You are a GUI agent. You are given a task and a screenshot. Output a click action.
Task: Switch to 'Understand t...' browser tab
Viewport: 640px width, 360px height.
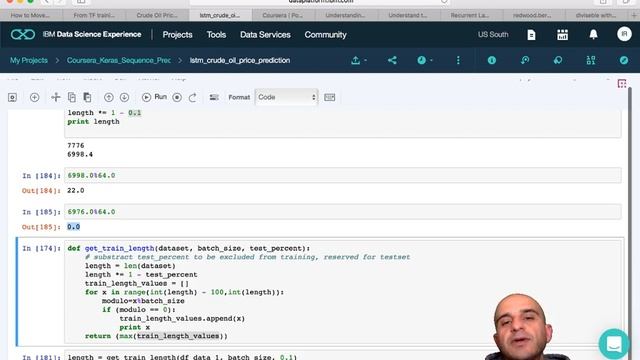pos(409,16)
